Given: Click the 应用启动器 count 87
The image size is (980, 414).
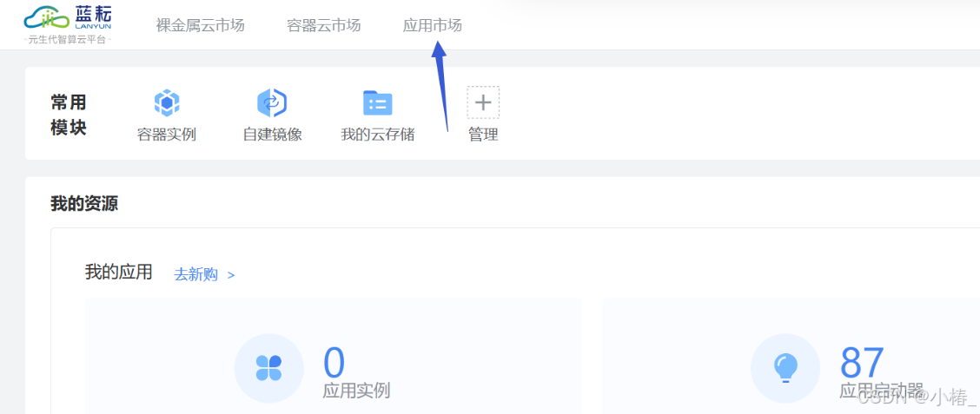Looking at the screenshot, I should [862, 362].
